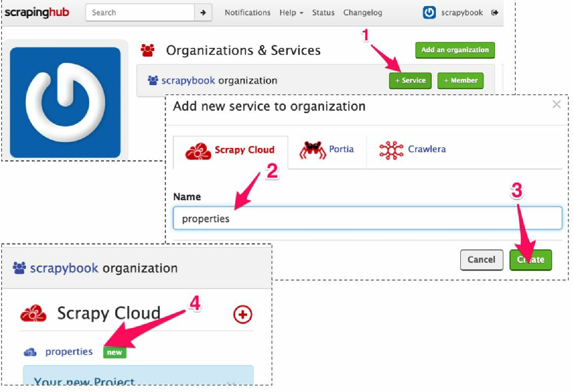Click the green new badge
The image size is (573, 392).
(114, 352)
